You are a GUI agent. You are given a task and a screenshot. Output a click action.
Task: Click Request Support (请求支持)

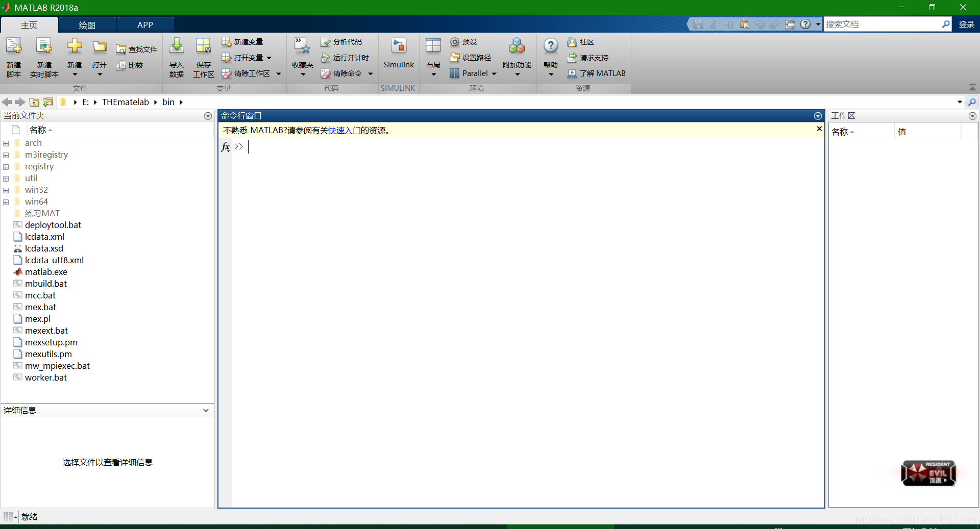click(x=588, y=58)
